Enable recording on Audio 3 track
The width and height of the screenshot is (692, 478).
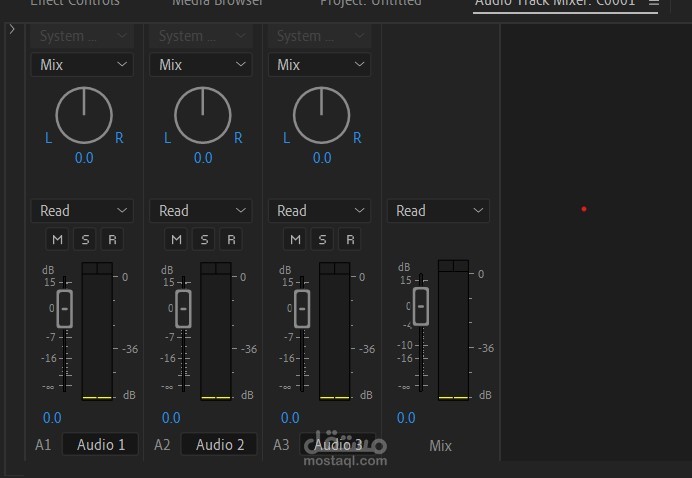(x=350, y=240)
